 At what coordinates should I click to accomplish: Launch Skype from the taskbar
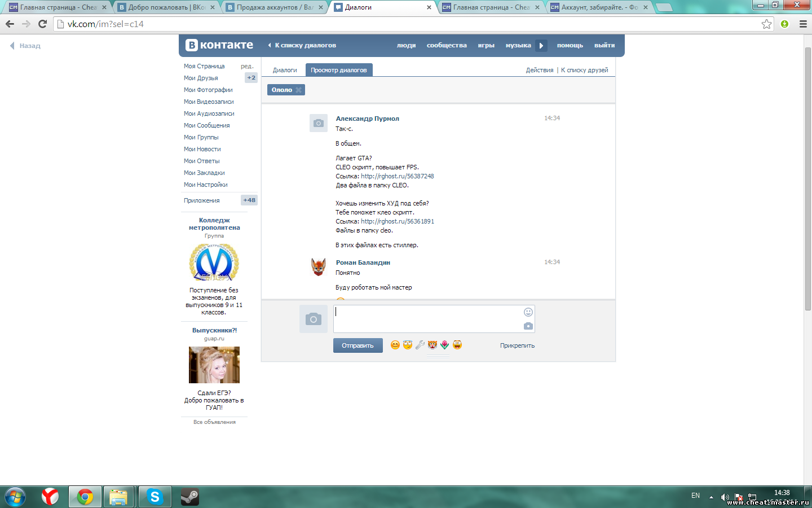155,497
